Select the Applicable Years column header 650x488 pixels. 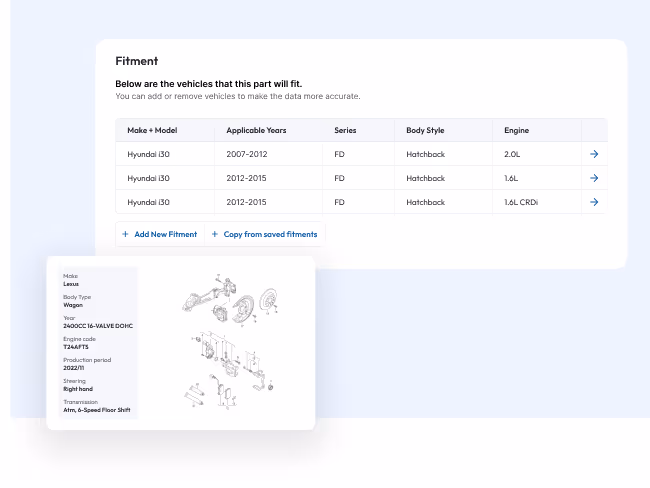pos(256,130)
